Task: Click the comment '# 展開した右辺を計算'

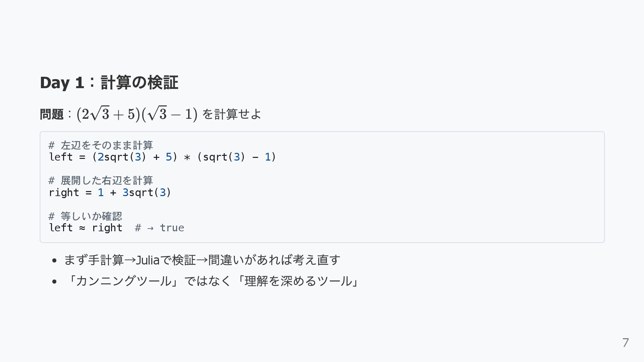Action: (101, 180)
